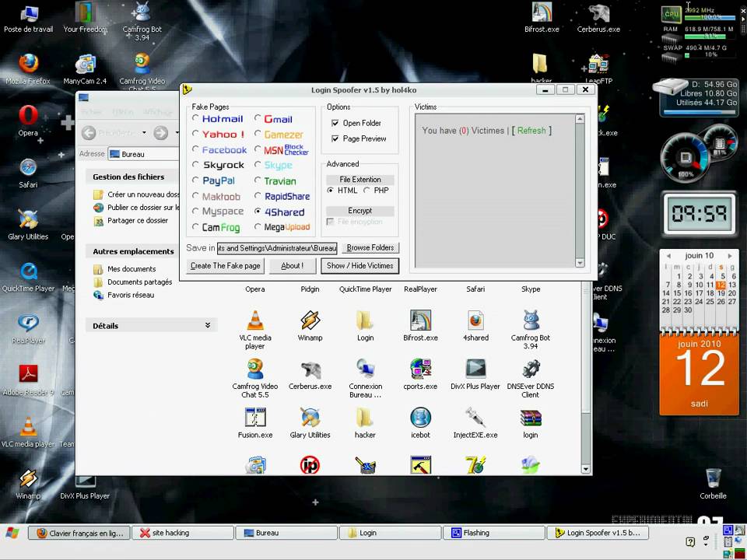Click the Save in path field

(x=277, y=248)
